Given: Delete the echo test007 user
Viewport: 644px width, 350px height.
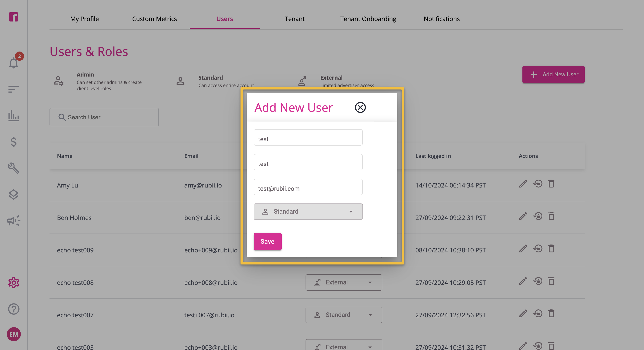Looking at the screenshot, I should point(551,313).
